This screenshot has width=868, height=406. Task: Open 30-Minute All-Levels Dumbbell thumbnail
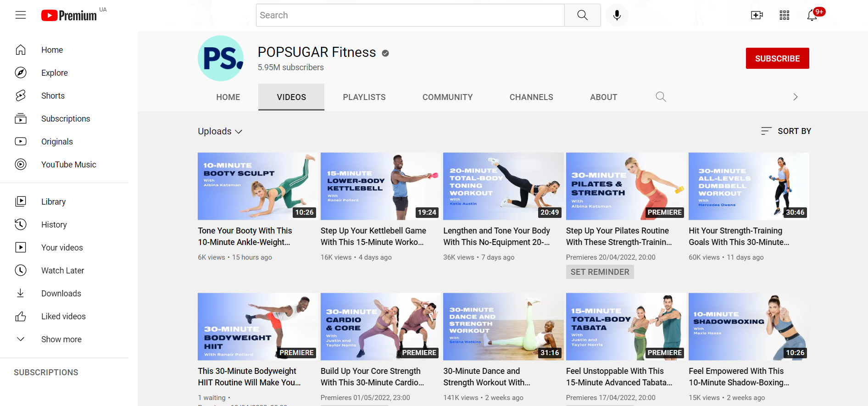tap(749, 186)
